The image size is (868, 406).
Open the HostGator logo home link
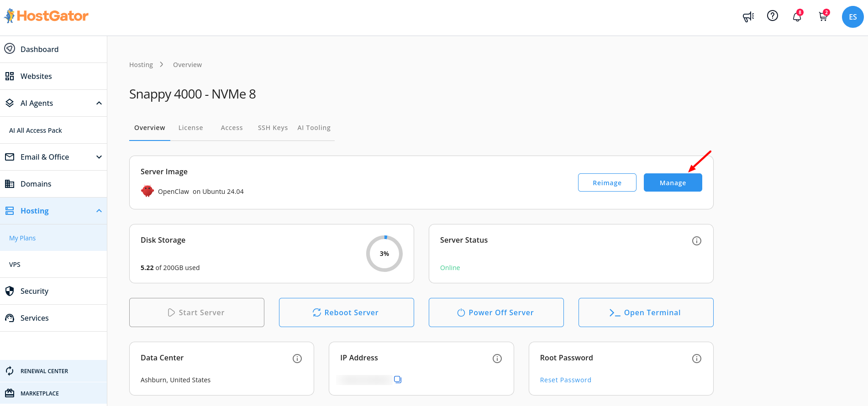[46, 16]
